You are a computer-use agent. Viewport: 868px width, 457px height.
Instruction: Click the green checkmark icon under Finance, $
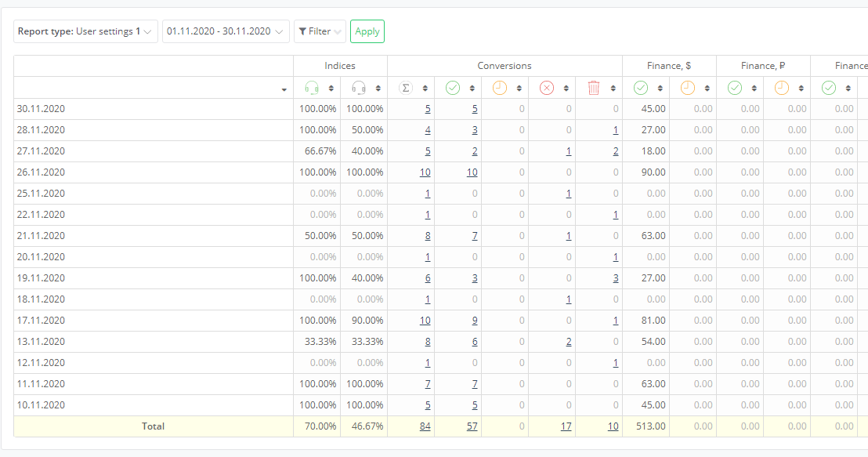click(640, 89)
